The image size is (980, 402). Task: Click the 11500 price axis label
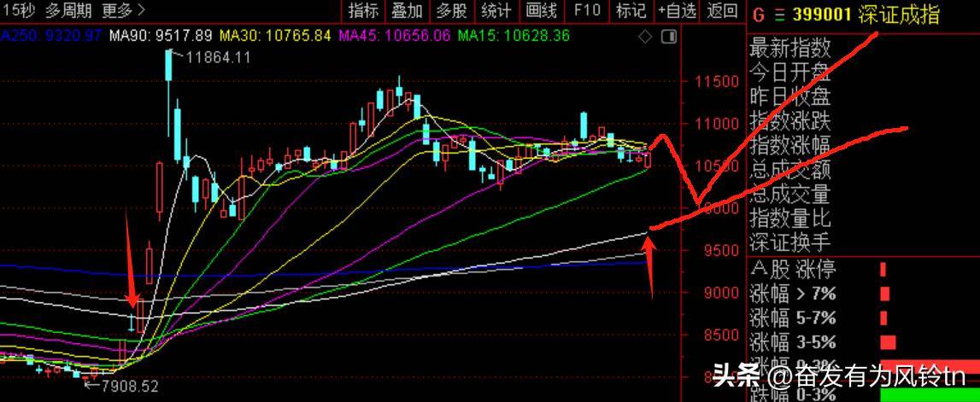[716, 82]
